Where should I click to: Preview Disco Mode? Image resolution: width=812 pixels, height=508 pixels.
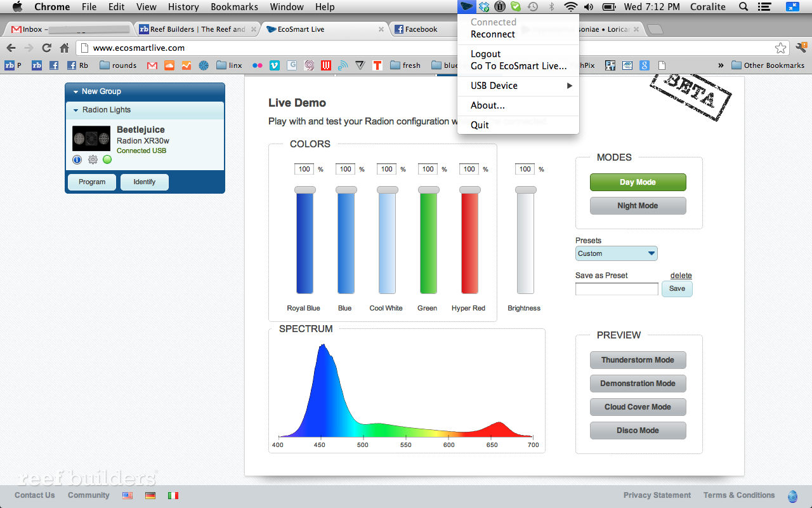click(x=638, y=431)
